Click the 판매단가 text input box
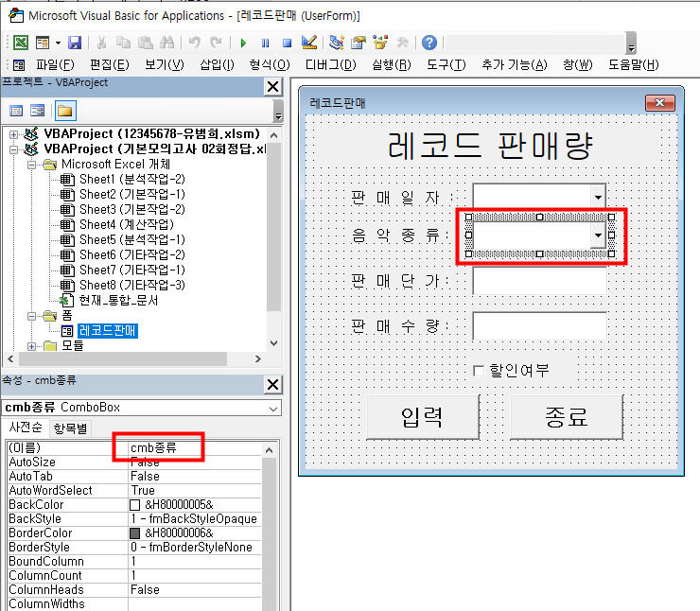The height and width of the screenshot is (611, 700). click(x=539, y=282)
